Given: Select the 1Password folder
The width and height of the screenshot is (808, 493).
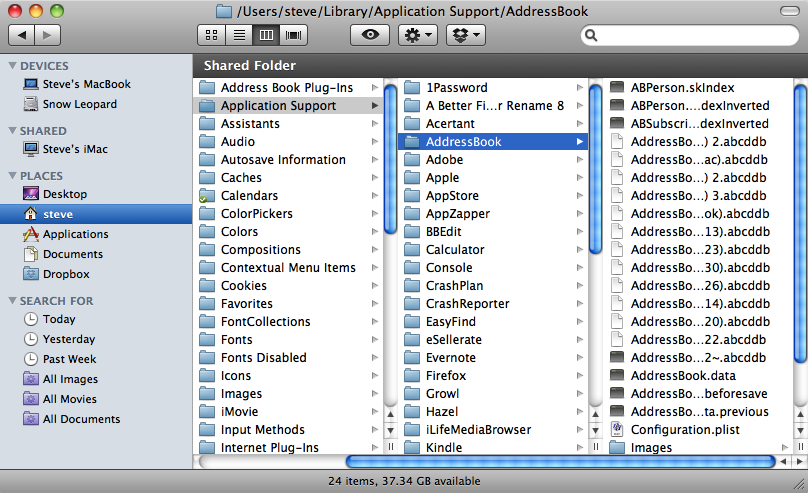Looking at the screenshot, I should click(493, 88).
